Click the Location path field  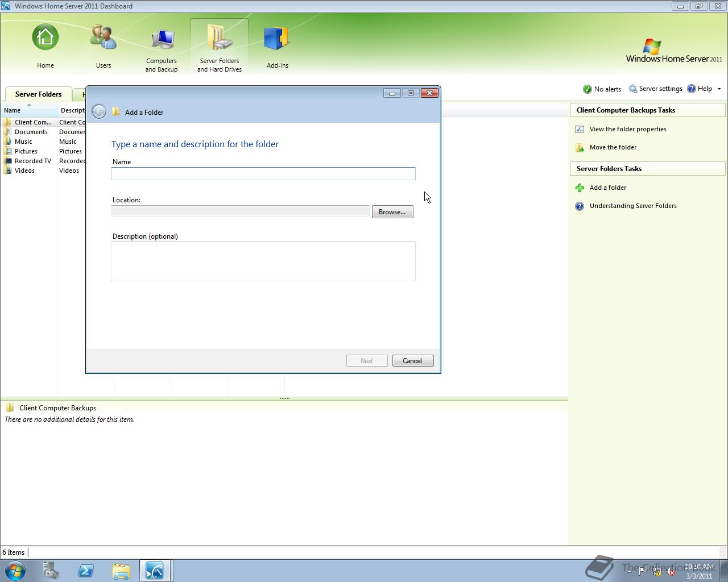241,211
